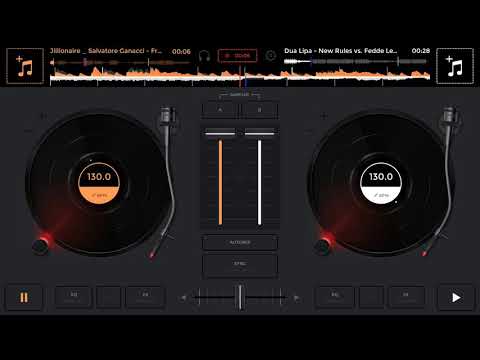Seek in the left deck overview bar

[x=121, y=62]
